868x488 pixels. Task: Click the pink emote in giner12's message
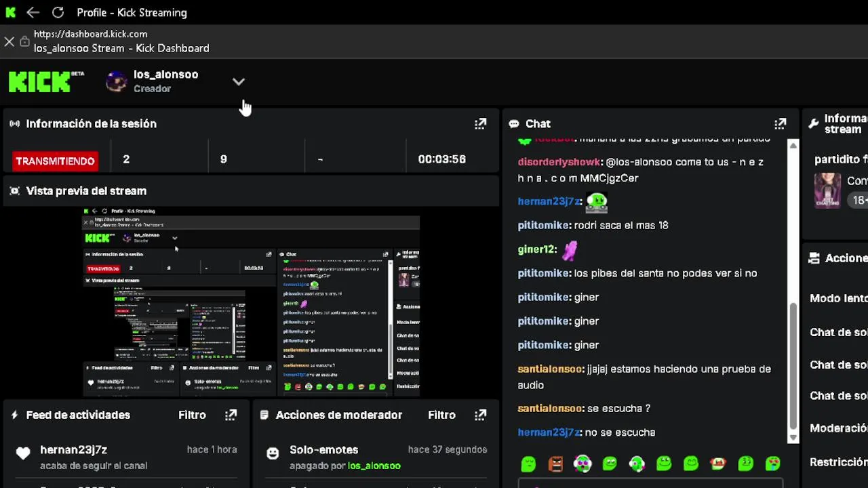tap(570, 250)
